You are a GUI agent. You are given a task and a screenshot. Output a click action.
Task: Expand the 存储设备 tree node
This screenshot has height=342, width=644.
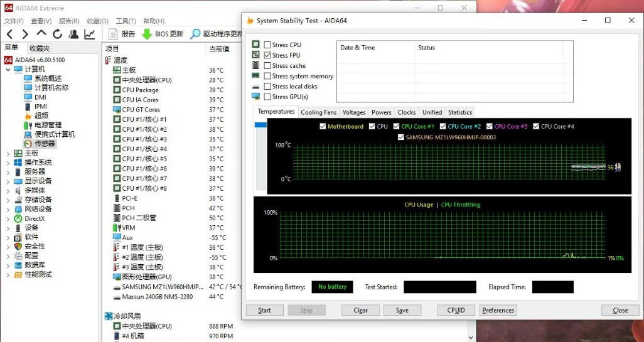[8, 200]
